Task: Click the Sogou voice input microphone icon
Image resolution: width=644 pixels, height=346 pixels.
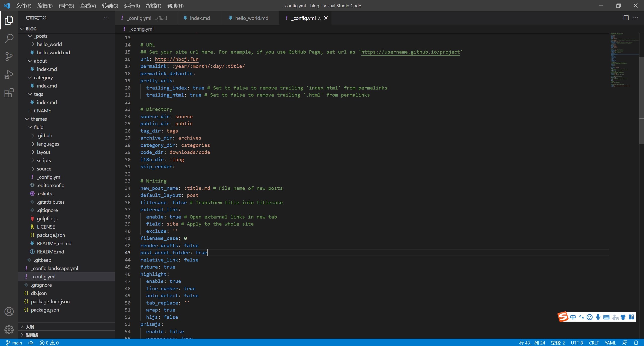Action: pyautogui.click(x=598, y=317)
